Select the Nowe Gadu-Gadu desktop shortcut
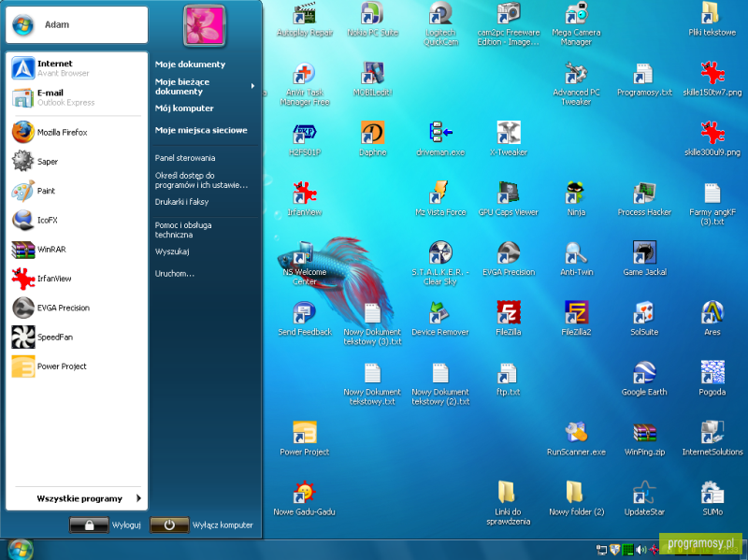The image size is (748, 560). 305,499
